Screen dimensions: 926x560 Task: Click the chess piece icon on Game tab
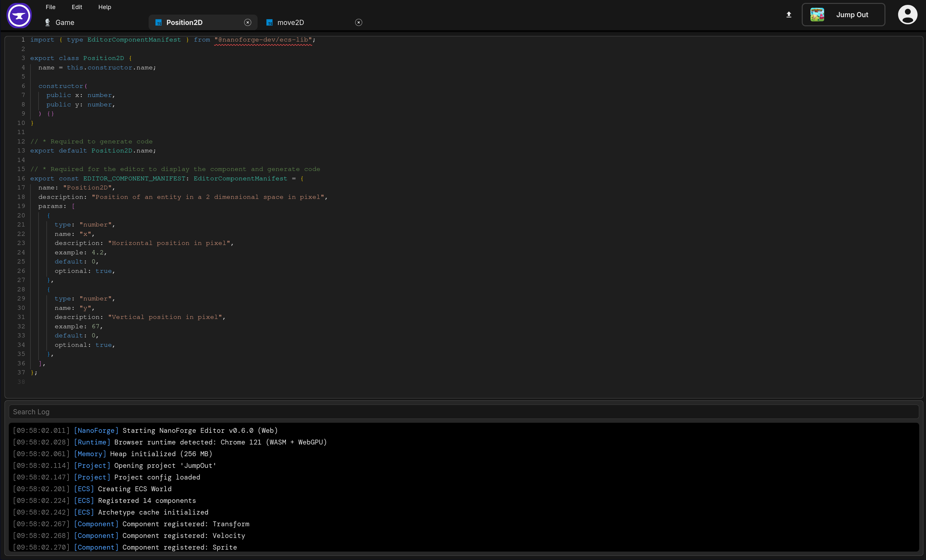coord(47,23)
